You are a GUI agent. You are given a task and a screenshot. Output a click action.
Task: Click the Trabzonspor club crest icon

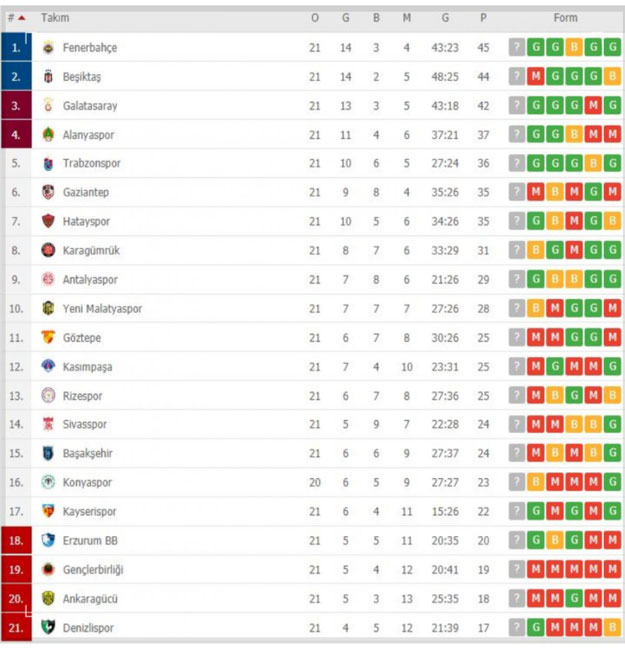pyautogui.click(x=48, y=164)
